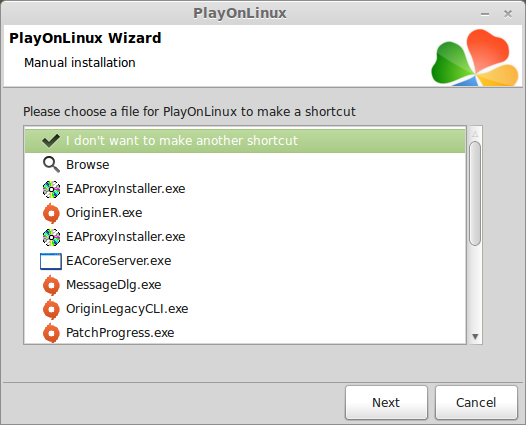Click the Origin icon beside MessageDlg.exe
The height and width of the screenshot is (425, 526).
(x=51, y=285)
